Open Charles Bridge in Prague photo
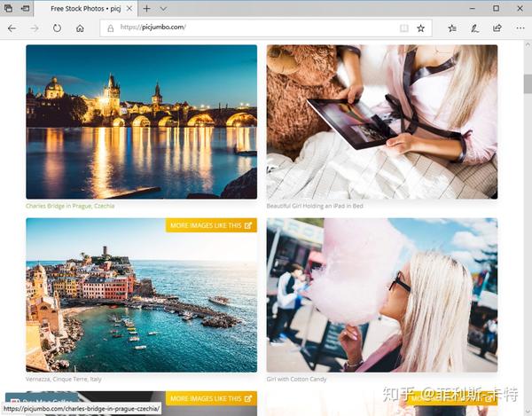532x416 pixels. 142,122
